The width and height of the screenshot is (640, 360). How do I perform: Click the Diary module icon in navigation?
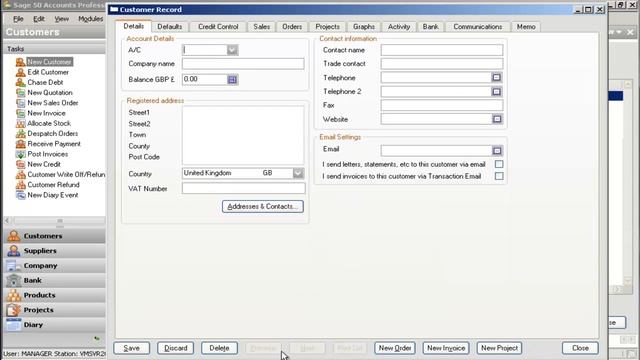click(x=13, y=324)
